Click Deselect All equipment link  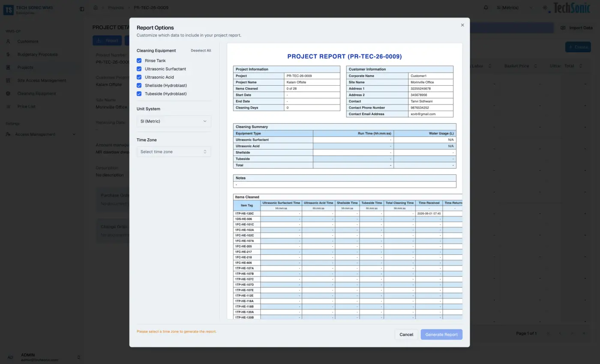[201, 51]
